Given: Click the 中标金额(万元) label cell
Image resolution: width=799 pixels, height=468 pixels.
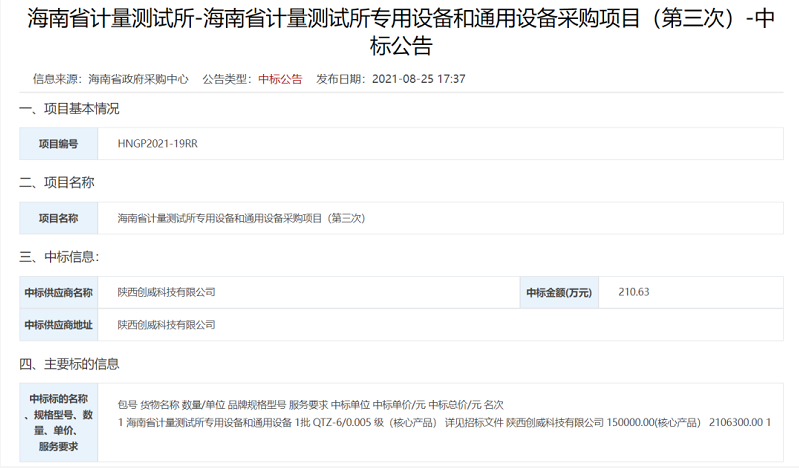Looking at the screenshot, I should click(x=559, y=293).
